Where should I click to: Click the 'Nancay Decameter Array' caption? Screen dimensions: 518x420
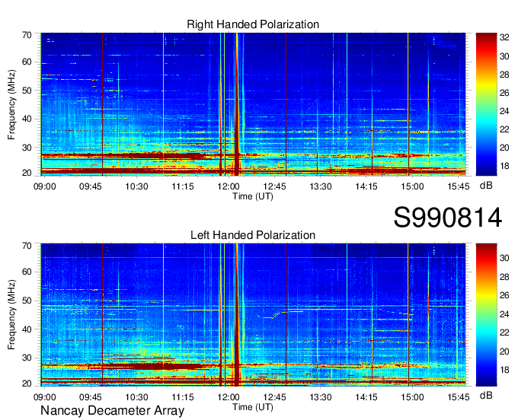coord(112,411)
